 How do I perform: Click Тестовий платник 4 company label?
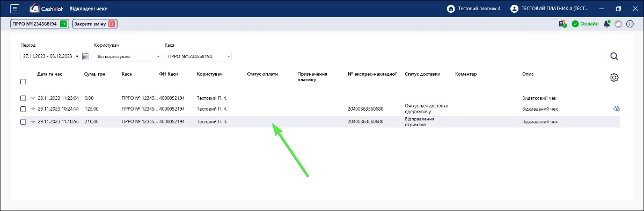[479, 9]
